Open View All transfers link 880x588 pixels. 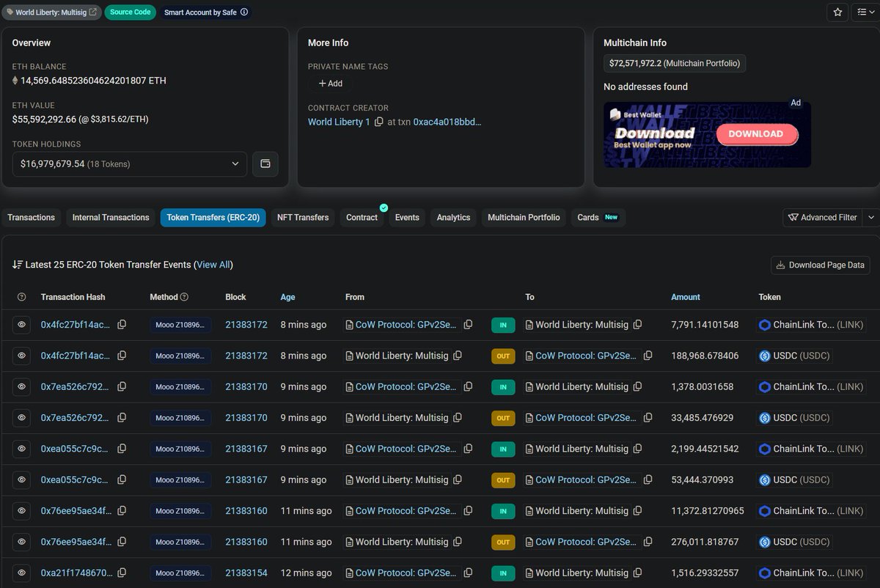pyautogui.click(x=213, y=265)
